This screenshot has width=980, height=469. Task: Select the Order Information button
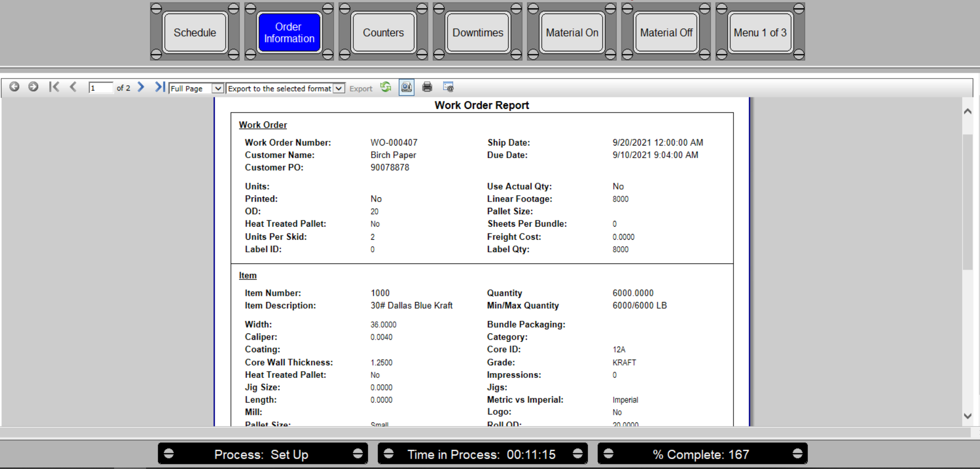[x=289, y=32]
